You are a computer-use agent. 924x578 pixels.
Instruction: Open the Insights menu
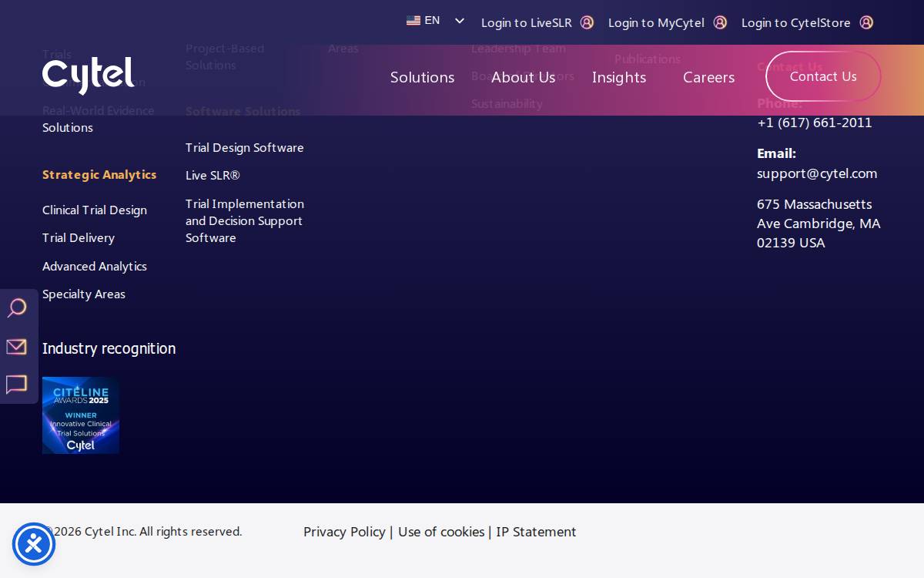(619, 77)
